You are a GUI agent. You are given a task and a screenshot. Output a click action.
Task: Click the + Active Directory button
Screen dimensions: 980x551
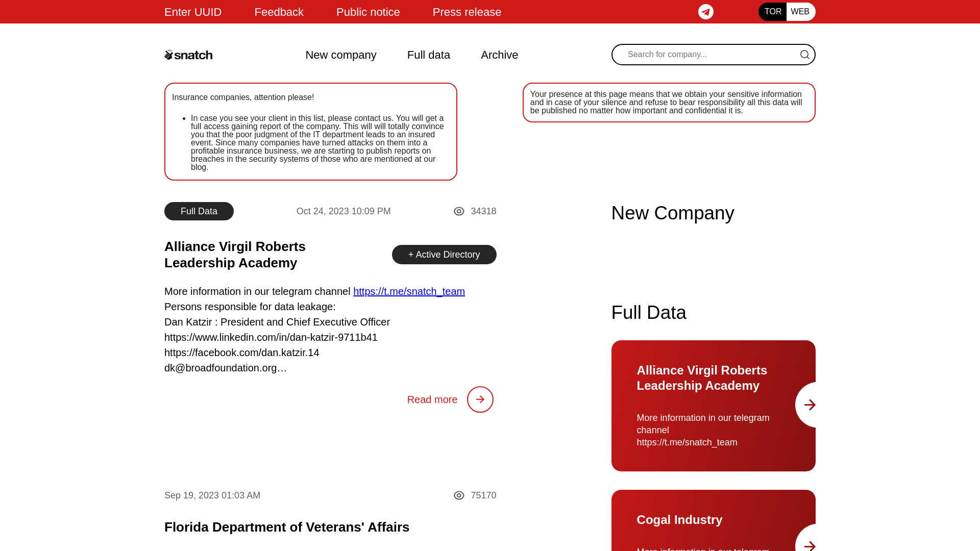pos(444,255)
